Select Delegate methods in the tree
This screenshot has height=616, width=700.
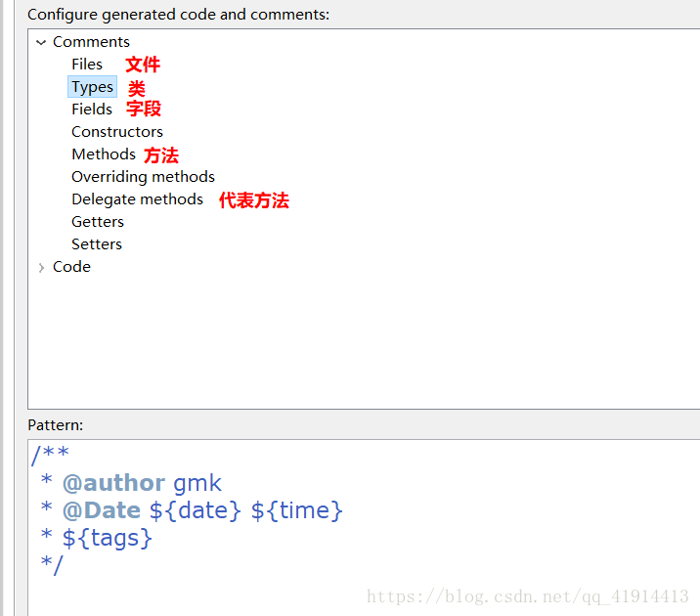[138, 199]
